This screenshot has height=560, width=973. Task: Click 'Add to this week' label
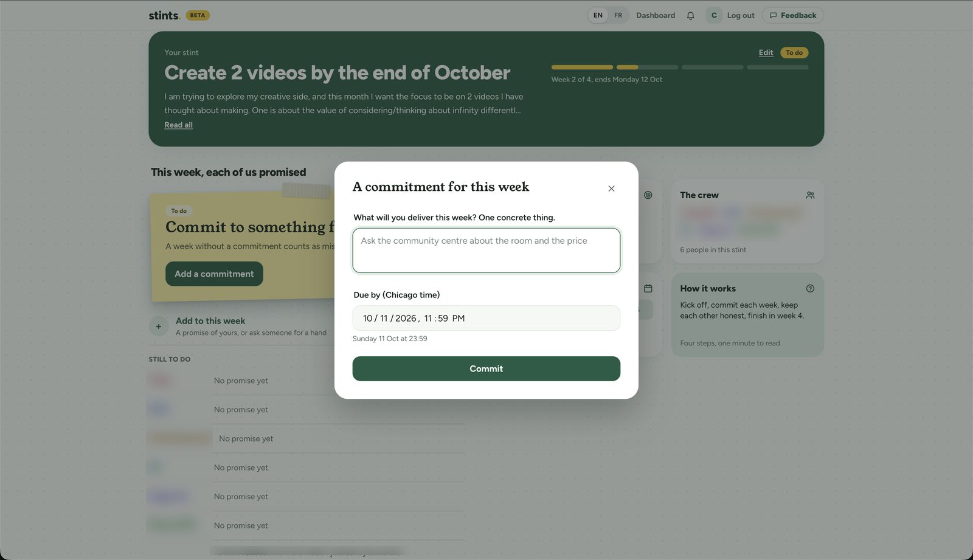[x=210, y=321]
